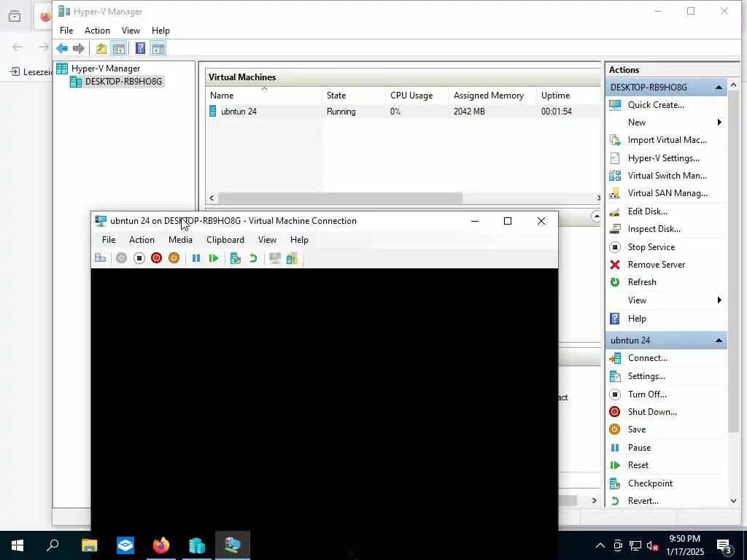Click Ctrl+Alt+Delete icon in VM Connection toolbar
Image resolution: width=747 pixels, height=560 pixels.
(101, 258)
